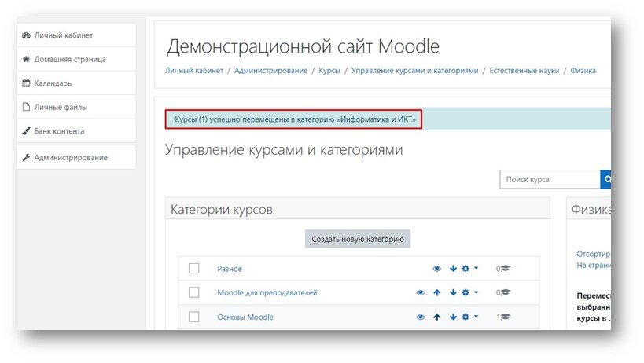Screen dimensions: 644x363
Task: Open Личные файлы in the sidebar
Action: coord(76,107)
